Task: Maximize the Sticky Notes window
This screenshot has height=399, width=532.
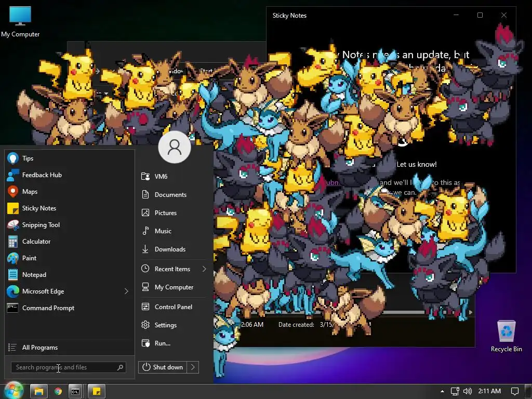Action: coord(480,15)
